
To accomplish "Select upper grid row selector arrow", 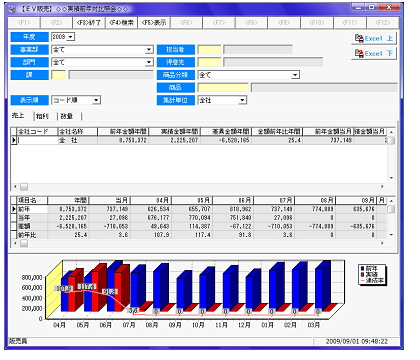I will [x=14, y=140].
